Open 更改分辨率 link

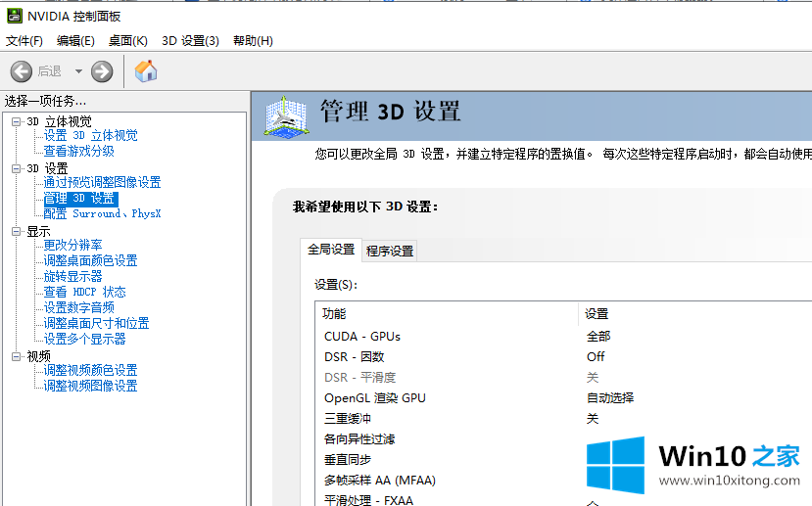tap(73, 246)
